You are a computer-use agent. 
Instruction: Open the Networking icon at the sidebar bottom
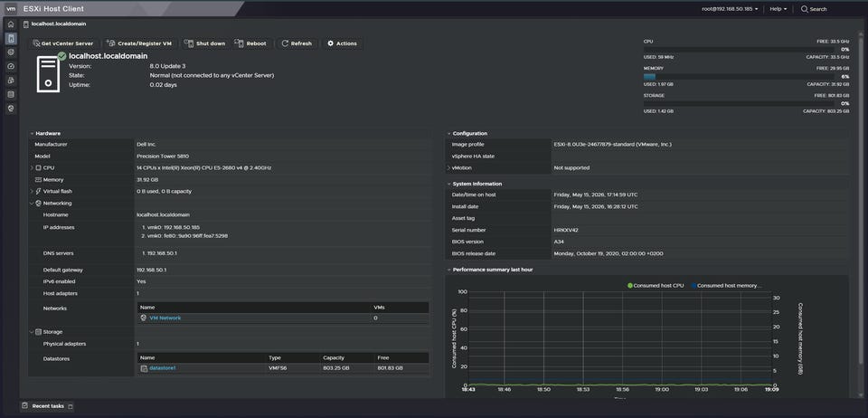pyautogui.click(x=11, y=109)
